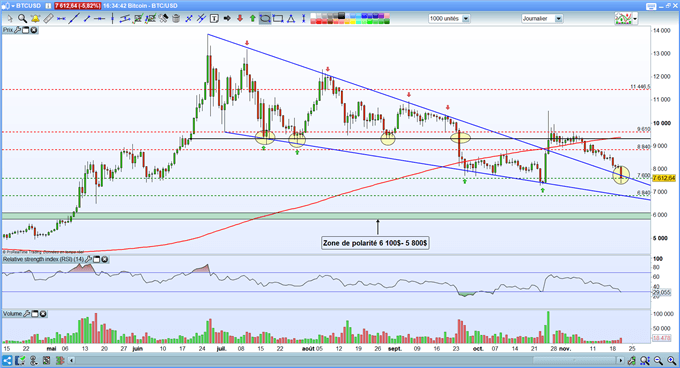Click the share icon in bottom bar
The image size is (680, 368).
pyautogui.click(x=7, y=360)
